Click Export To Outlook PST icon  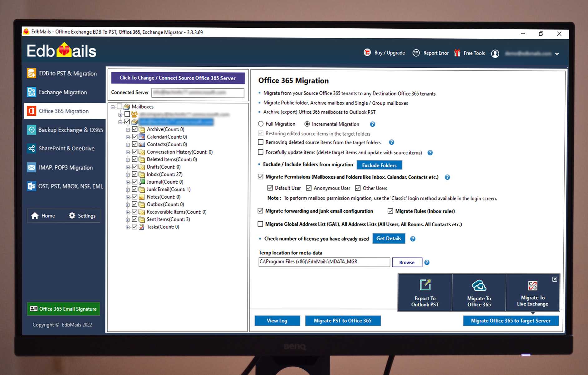click(425, 285)
